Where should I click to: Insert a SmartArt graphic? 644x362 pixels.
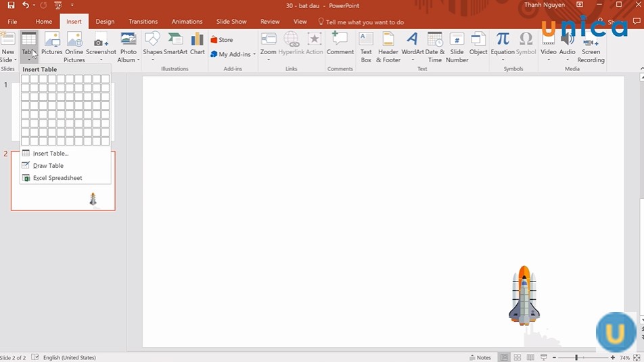[175, 43]
